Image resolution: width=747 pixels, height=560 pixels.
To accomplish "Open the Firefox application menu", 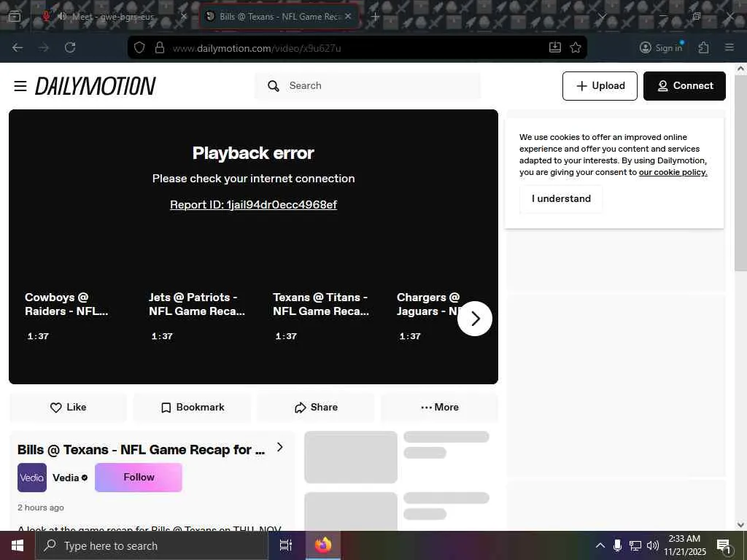I will tap(729, 47).
